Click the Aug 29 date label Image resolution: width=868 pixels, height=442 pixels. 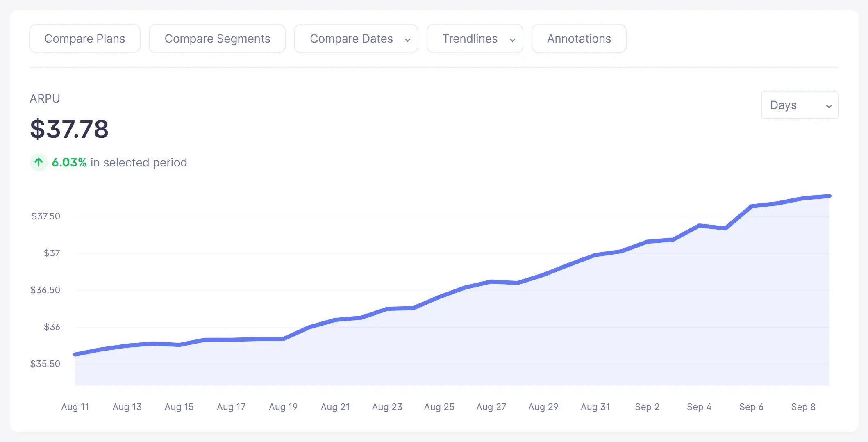tap(543, 407)
